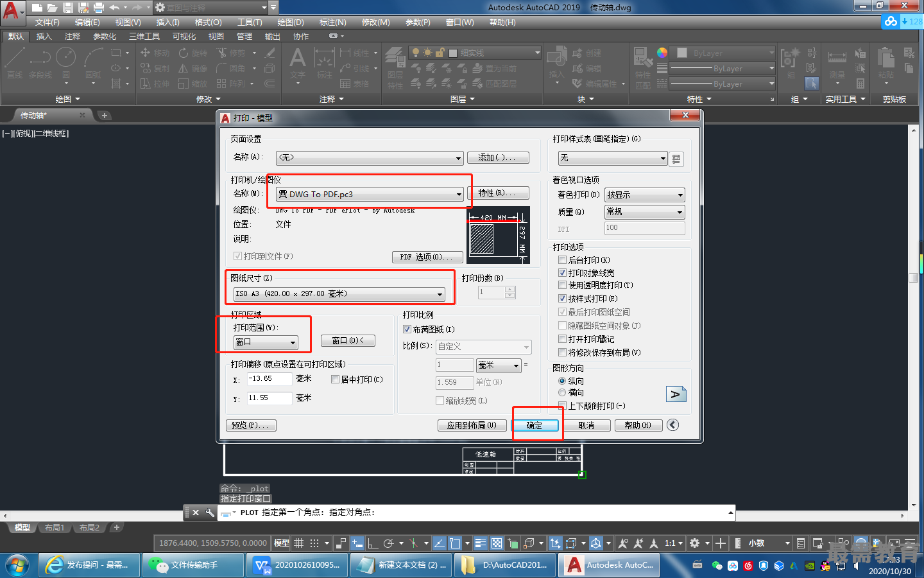The image size is (924, 578).
Task: Select the Move (移动) tool
Action: tap(155, 53)
